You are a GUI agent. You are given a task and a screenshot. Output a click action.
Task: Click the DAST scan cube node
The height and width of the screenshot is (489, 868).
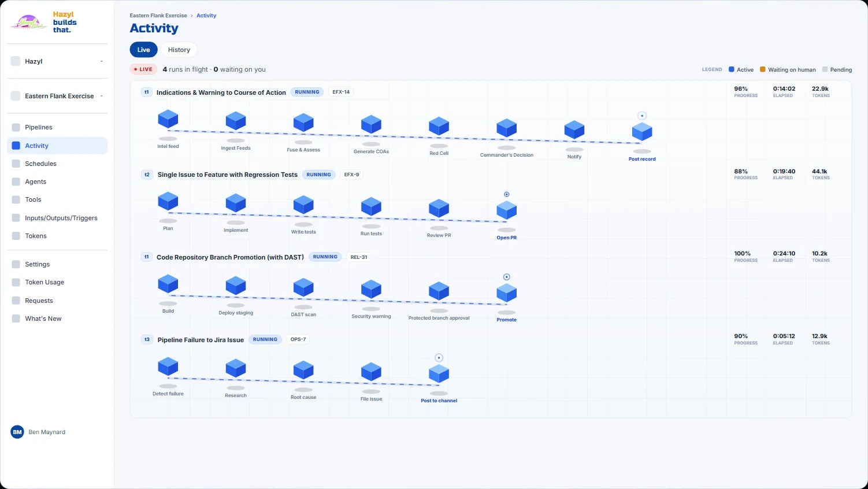(x=303, y=287)
